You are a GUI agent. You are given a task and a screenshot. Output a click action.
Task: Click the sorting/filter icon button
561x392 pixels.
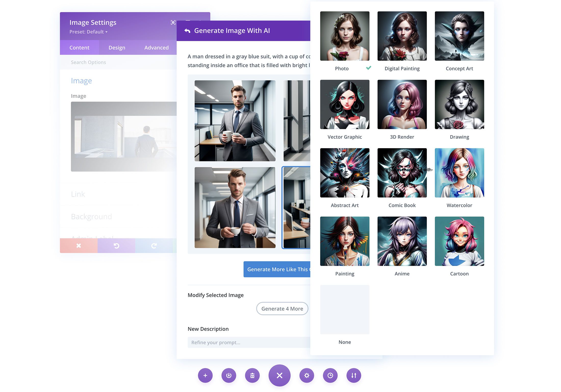pyautogui.click(x=353, y=375)
